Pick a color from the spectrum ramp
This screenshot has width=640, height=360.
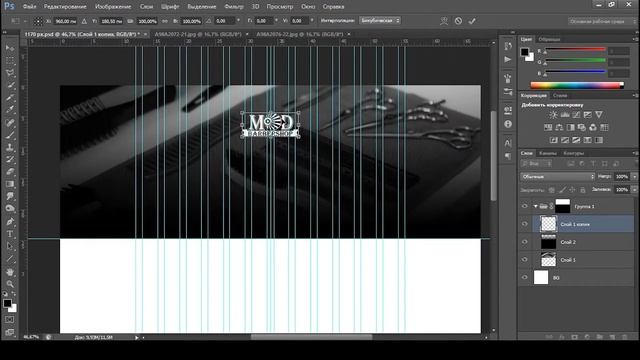point(577,85)
